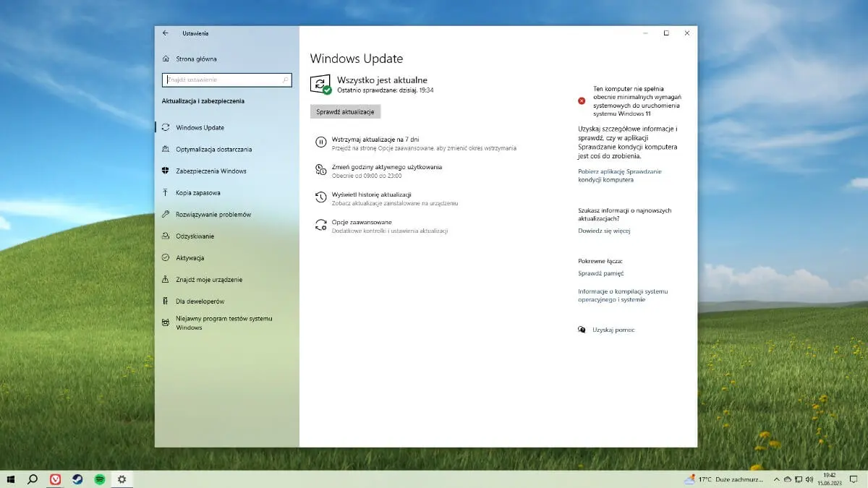The width and height of the screenshot is (868, 488).
Task: Expand hidden system tray icons
Action: click(777, 479)
